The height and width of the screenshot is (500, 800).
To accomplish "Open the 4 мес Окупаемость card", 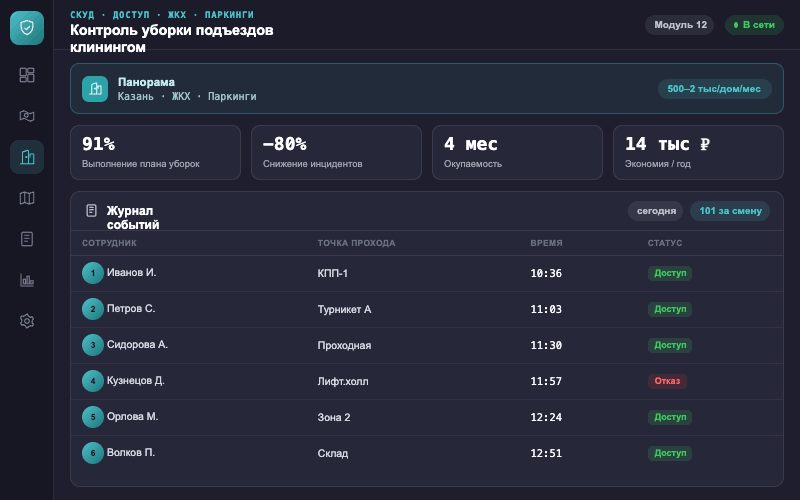I will 517,153.
